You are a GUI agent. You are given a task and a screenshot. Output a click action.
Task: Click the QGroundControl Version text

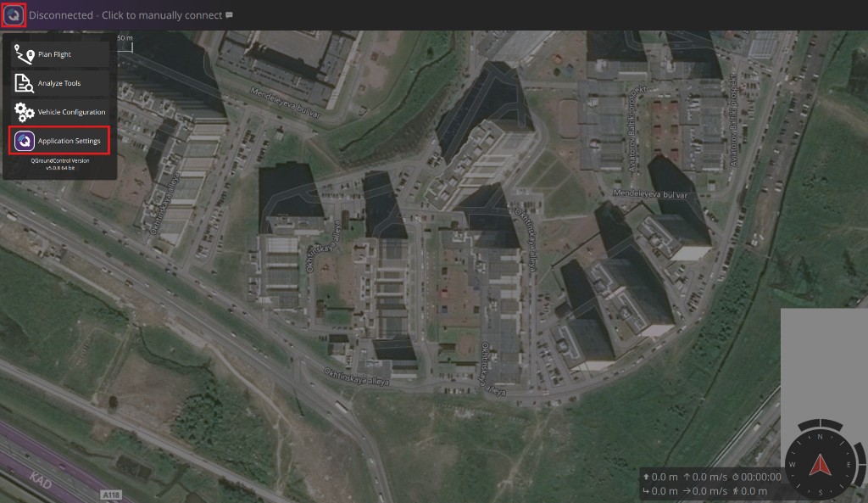click(60, 164)
